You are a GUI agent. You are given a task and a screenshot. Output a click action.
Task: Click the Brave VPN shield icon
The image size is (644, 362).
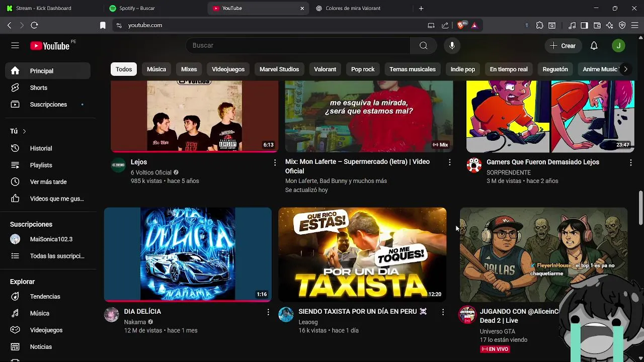point(622,25)
